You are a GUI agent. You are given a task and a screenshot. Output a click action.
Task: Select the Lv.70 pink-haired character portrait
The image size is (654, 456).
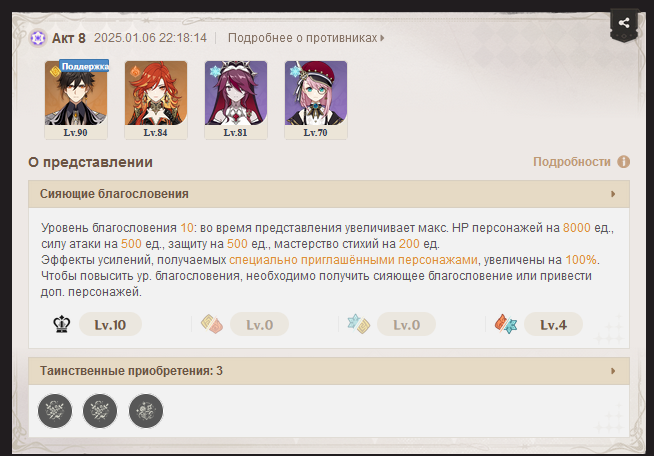[x=316, y=99]
